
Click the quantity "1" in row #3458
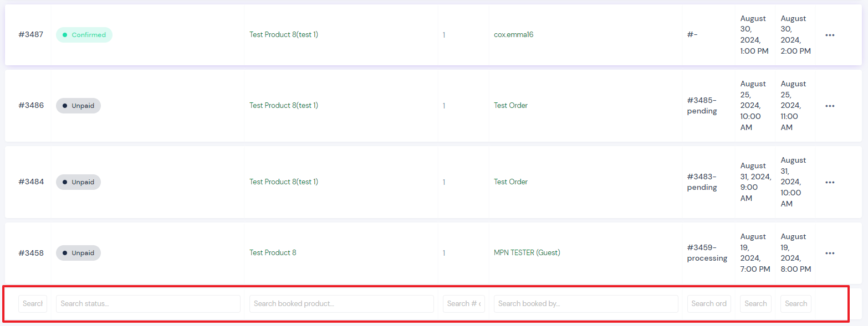tap(444, 253)
